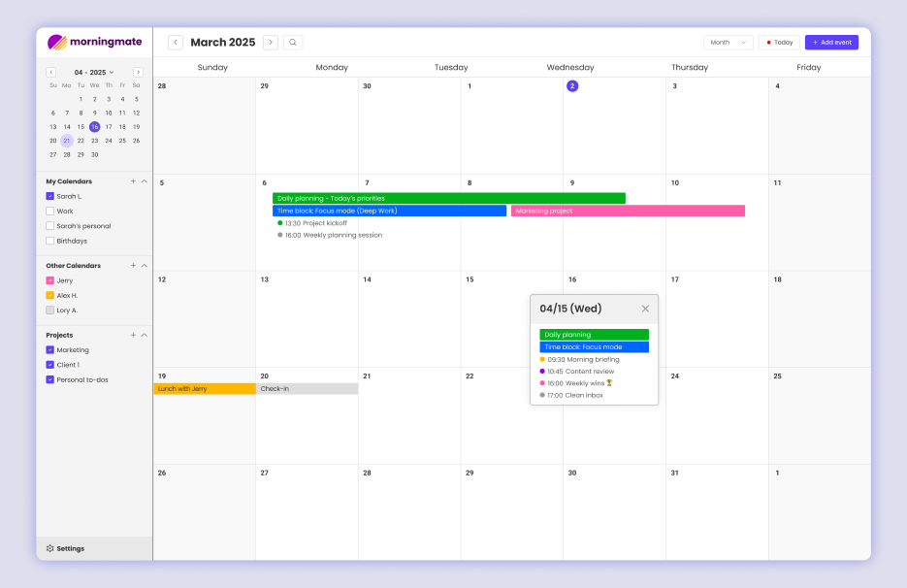Screen dimensions: 907x588
Task: Click mini calendar previous month arrow
Action: 50,73
